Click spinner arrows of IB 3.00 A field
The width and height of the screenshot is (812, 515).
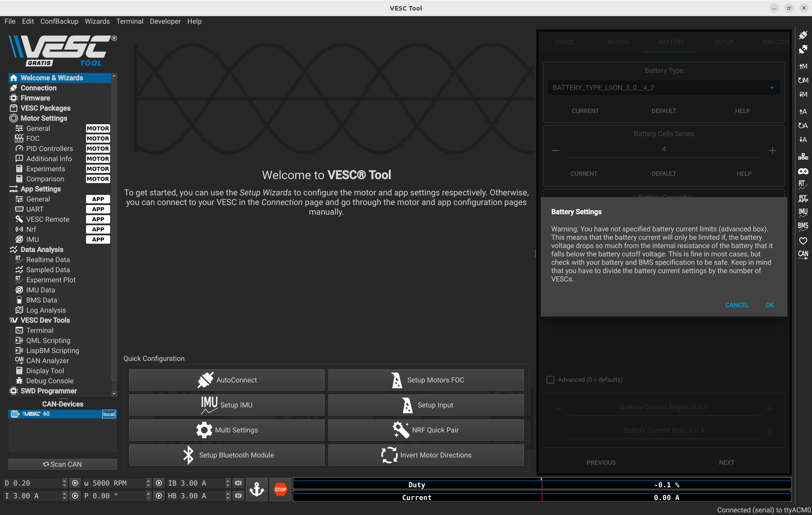(x=228, y=483)
